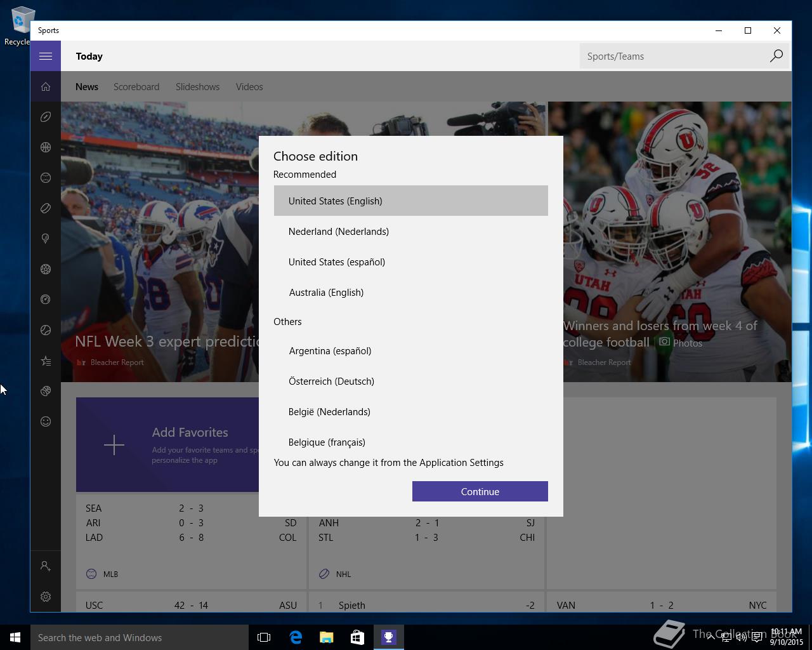Click the NHL league icon
The image size is (812, 650).
tap(324, 574)
